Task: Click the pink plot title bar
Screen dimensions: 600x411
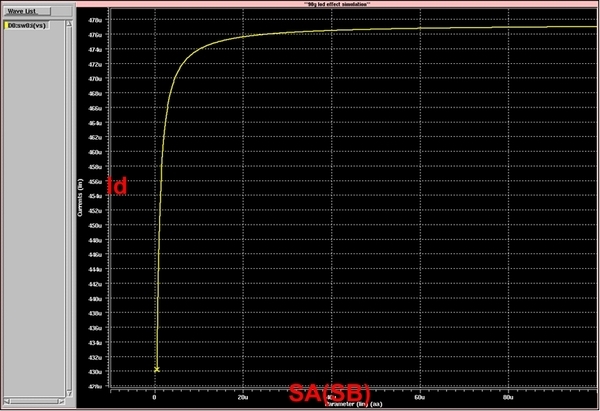Action: 338,4
